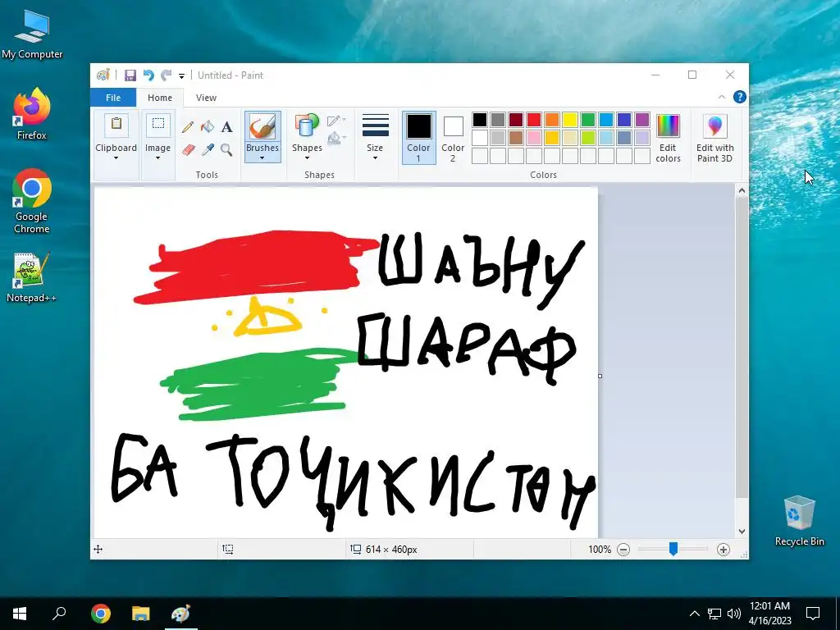Pick the purple color swatch

(642, 120)
